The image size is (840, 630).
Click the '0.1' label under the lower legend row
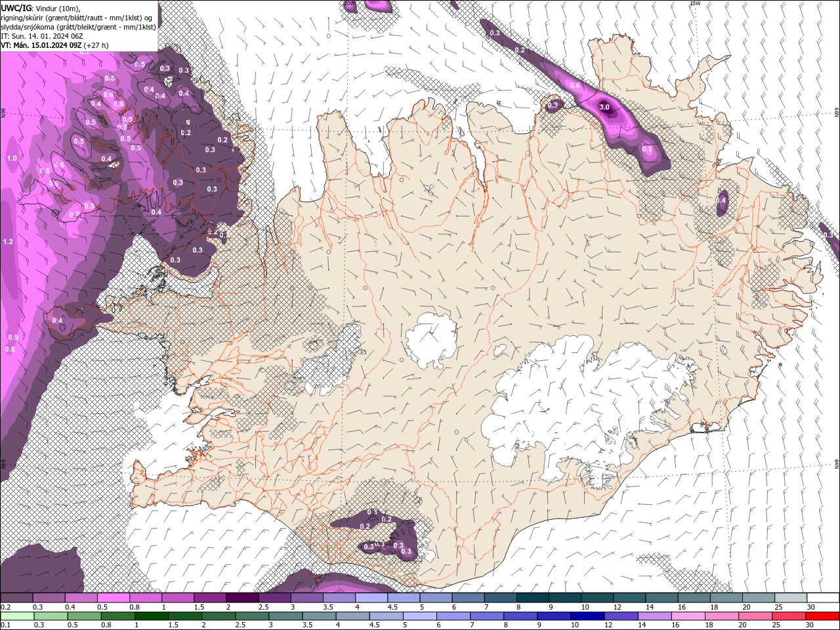point(5,625)
